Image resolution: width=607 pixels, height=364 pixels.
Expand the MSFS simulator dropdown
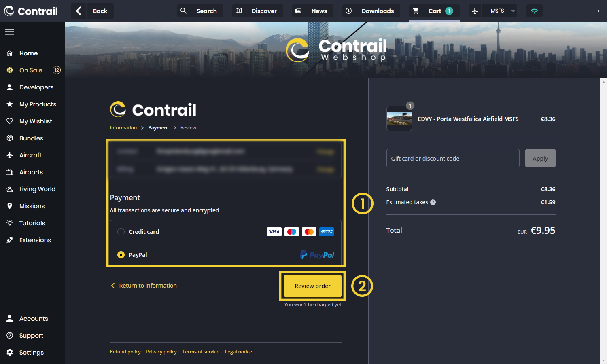point(513,11)
